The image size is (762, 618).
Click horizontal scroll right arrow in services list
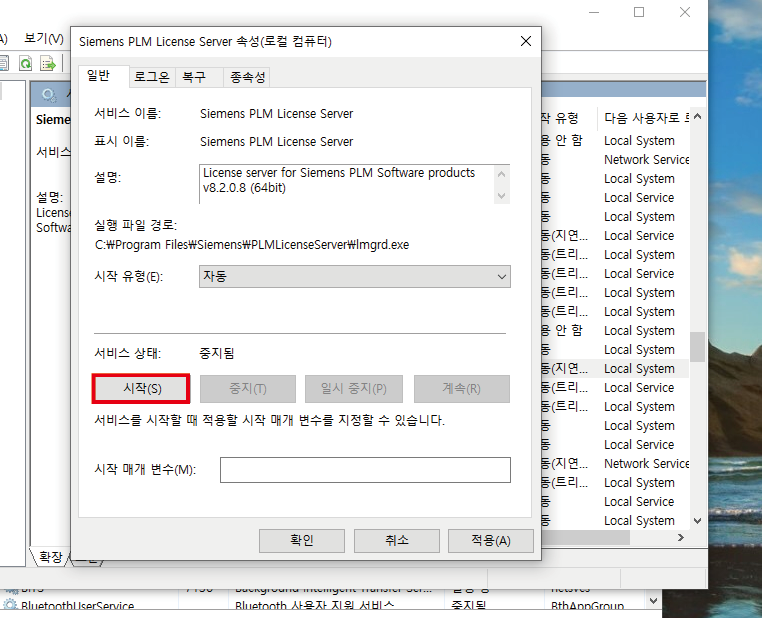point(680,537)
